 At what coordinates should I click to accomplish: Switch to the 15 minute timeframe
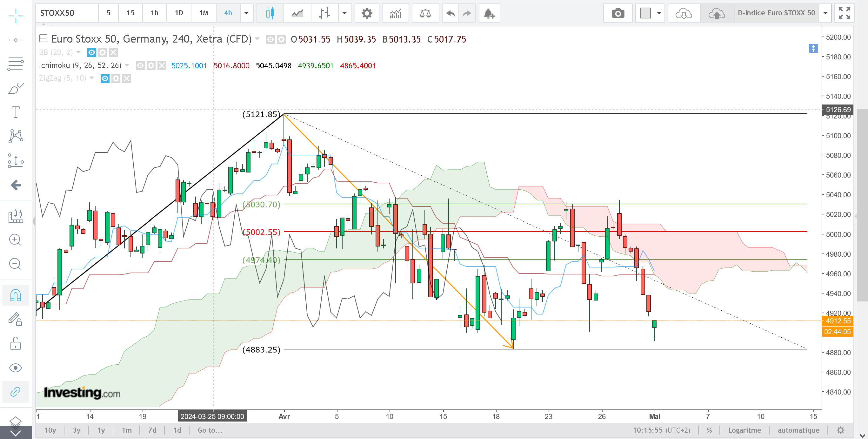pyautogui.click(x=130, y=13)
